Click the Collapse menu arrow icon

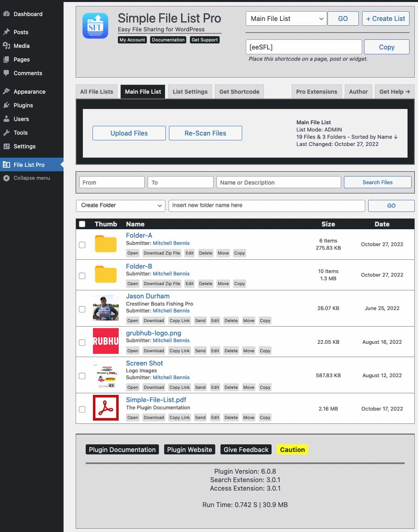tap(6, 178)
